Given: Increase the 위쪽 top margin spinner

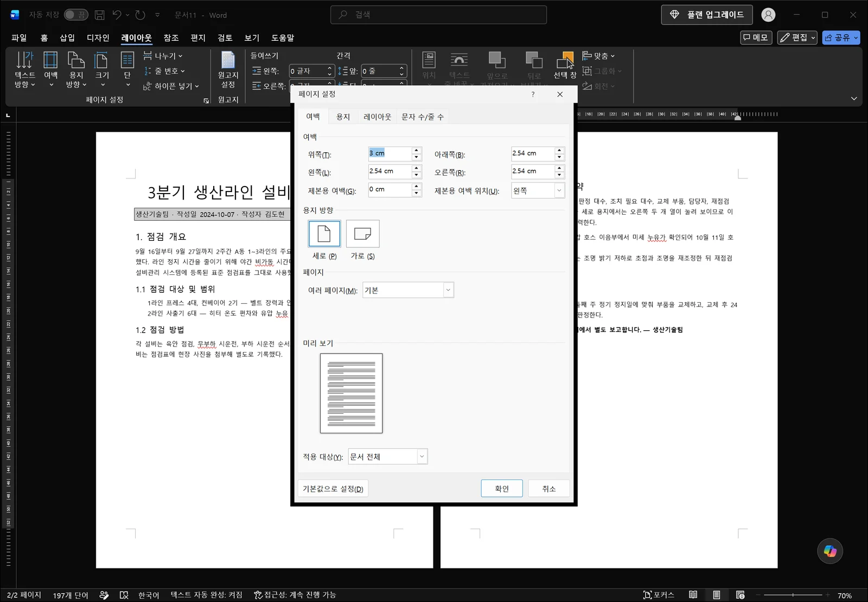Looking at the screenshot, I should [417, 150].
